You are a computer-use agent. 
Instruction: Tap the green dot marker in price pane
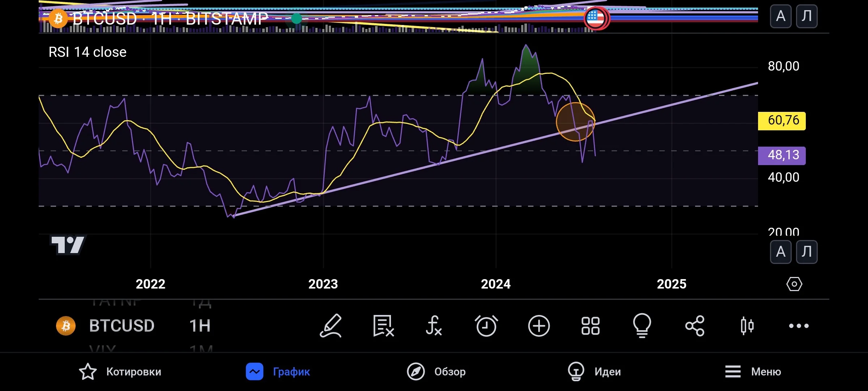coord(297,18)
